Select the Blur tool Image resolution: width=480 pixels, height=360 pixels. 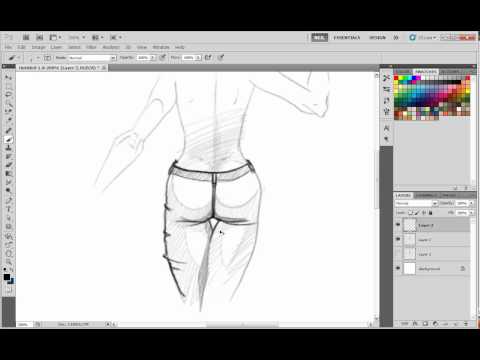(9, 182)
